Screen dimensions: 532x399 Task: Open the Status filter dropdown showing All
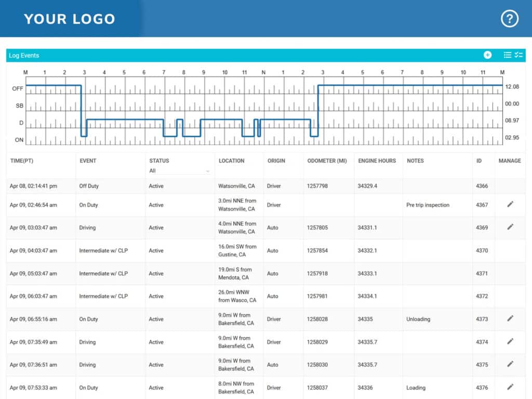[179, 170]
